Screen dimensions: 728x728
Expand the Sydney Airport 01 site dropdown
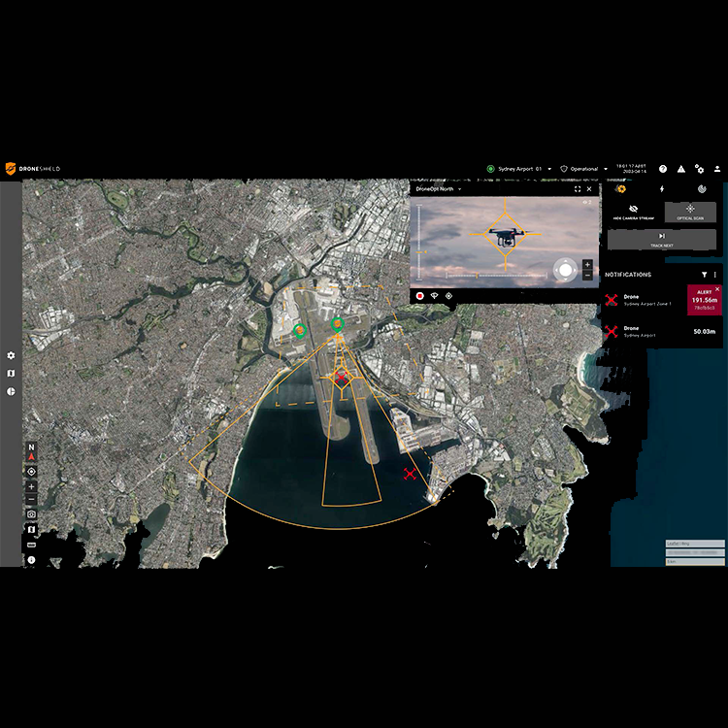[549, 169]
